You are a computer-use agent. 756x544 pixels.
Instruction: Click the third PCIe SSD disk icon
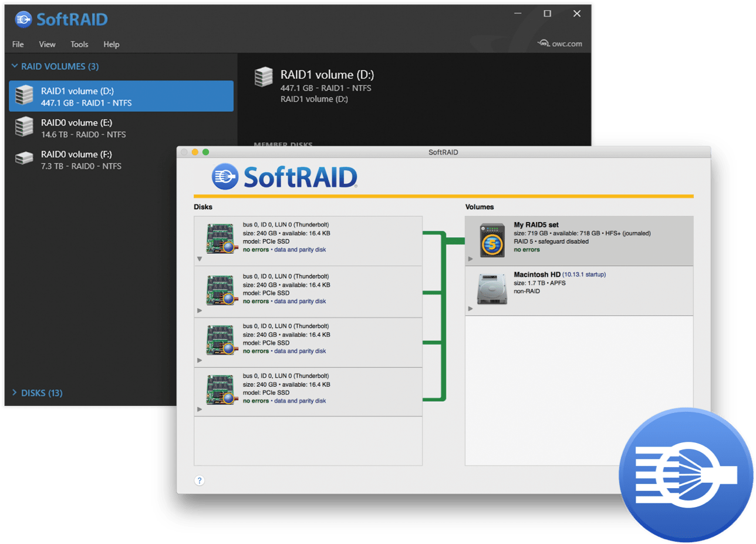click(x=222, y=340)
